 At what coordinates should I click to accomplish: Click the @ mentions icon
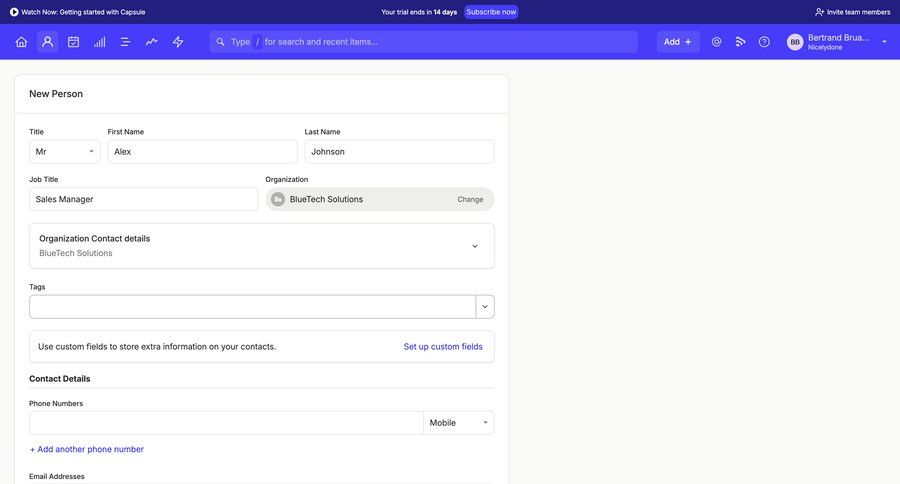[716, 42]
